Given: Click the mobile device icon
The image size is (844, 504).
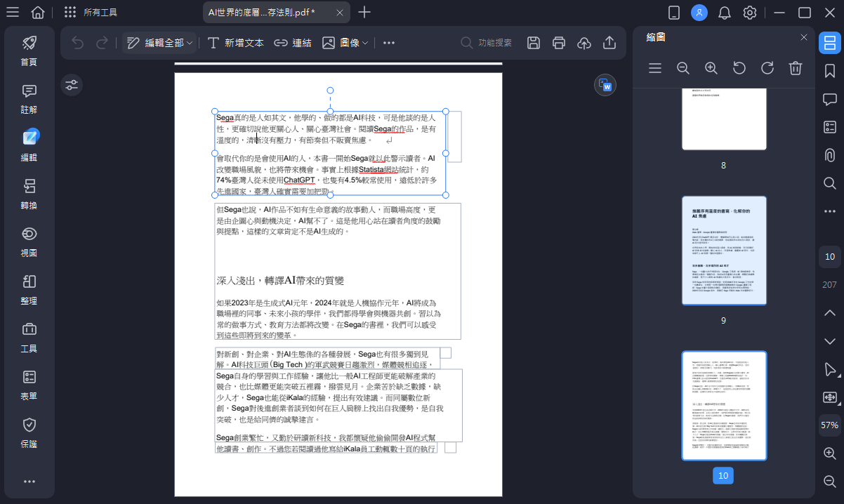Looking at the screenshot, I should click(674, 12).
